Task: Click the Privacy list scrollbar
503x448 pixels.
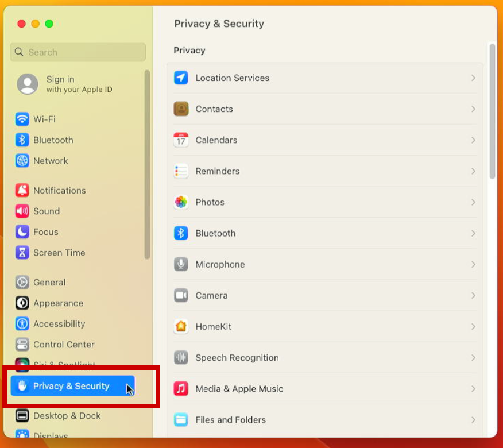Action: click(492, 111)
